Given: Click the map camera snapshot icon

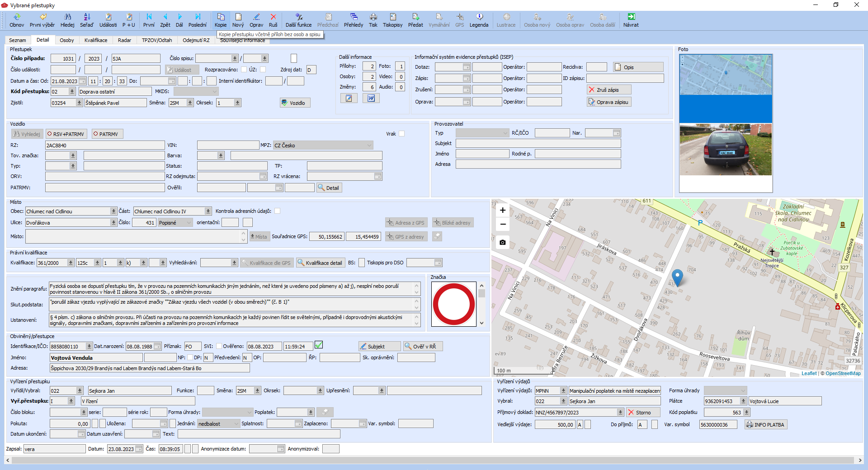Looking at the screenshot, I should [x=503, y=243].
